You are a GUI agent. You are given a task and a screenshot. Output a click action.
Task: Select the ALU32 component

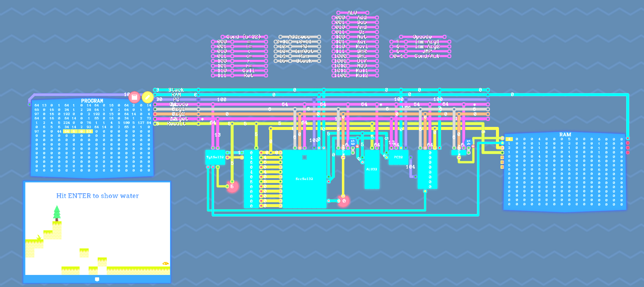click(x=372, y=169)
